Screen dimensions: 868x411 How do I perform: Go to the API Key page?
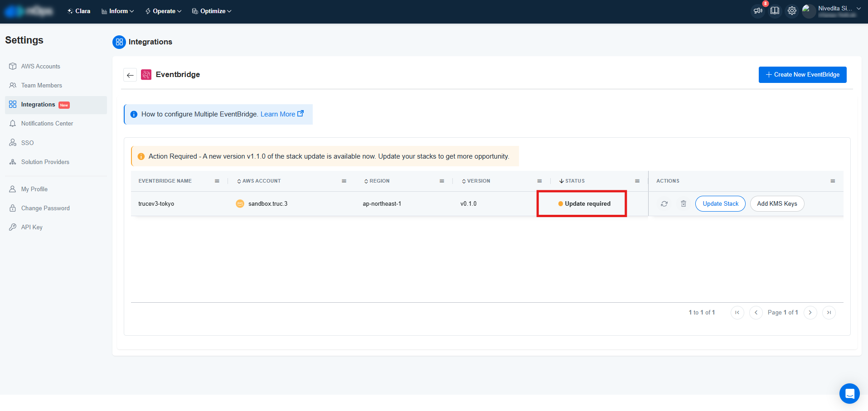pos(32,227)
